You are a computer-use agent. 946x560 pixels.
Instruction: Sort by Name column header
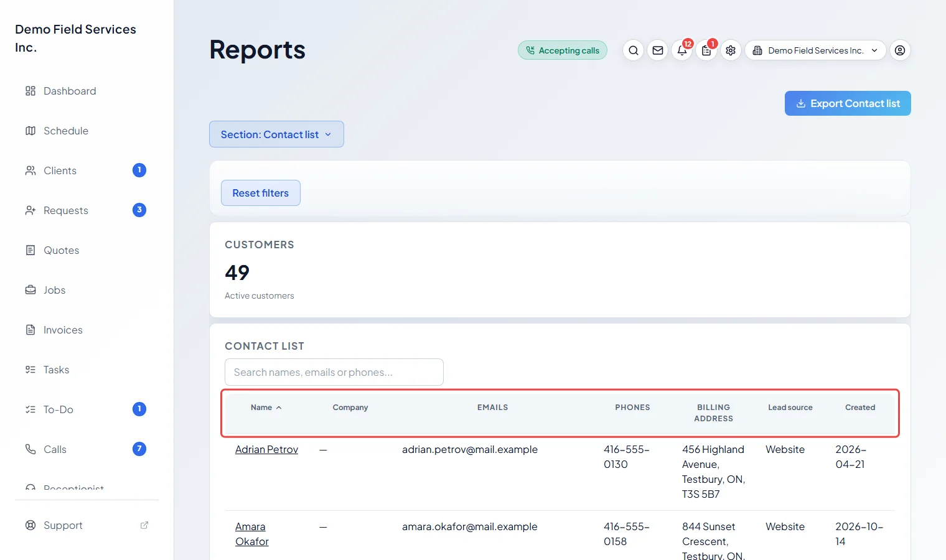tap(266, 408)
